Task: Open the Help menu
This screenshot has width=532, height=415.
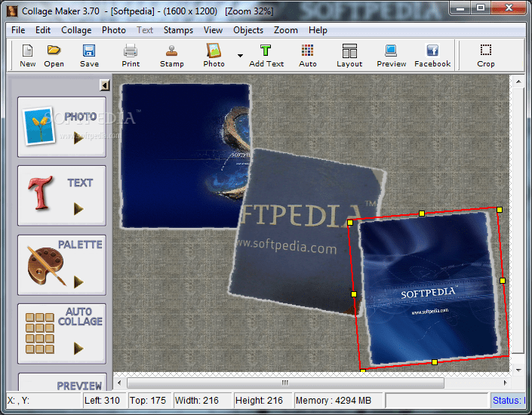Action: (x=318, y=30)
